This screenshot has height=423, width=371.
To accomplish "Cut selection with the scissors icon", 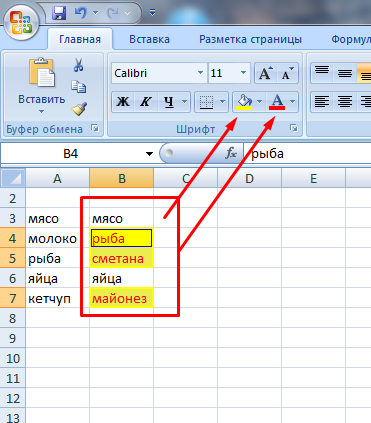I will coord(79,65).
